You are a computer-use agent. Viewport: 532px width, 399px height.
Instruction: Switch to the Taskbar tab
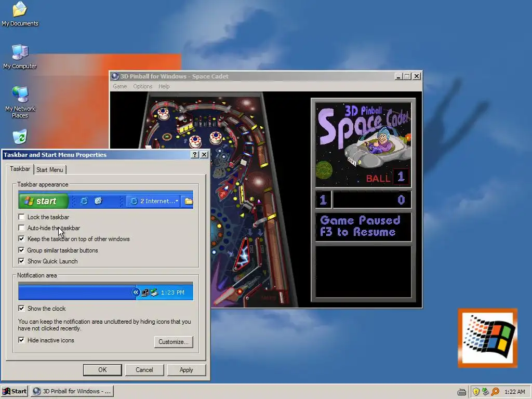(20, 169)
